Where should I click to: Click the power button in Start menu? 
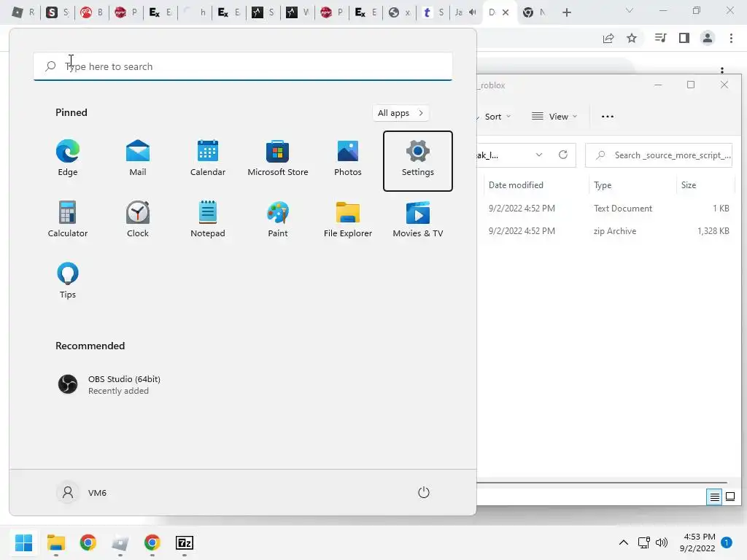tap(424, 492)
